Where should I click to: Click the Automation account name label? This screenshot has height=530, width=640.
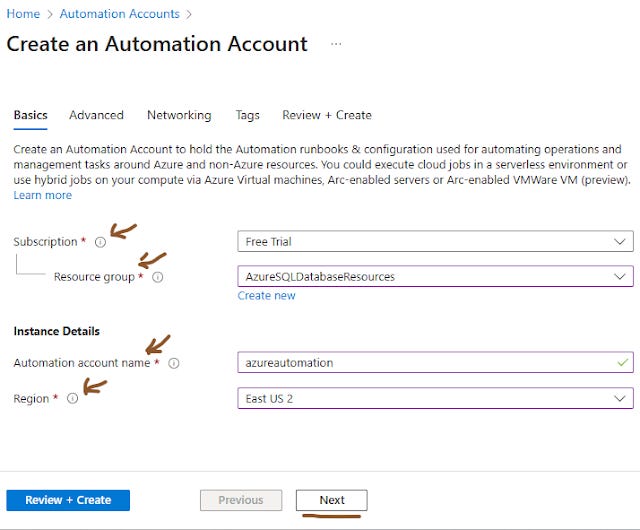point(82,363)
